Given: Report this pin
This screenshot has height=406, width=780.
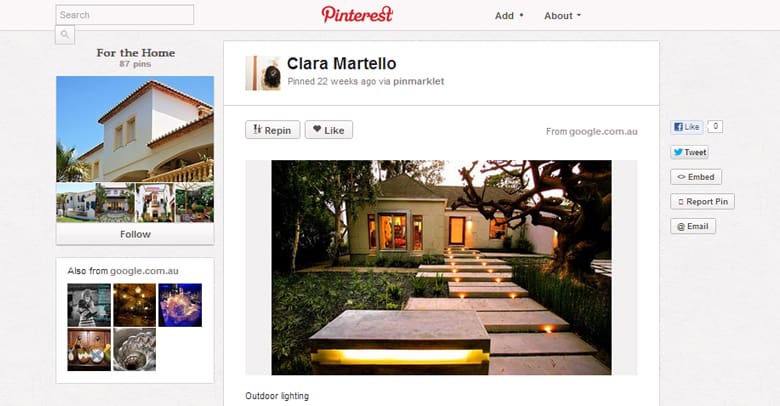Looking at the screenshot, I should [x=702, y=202].
